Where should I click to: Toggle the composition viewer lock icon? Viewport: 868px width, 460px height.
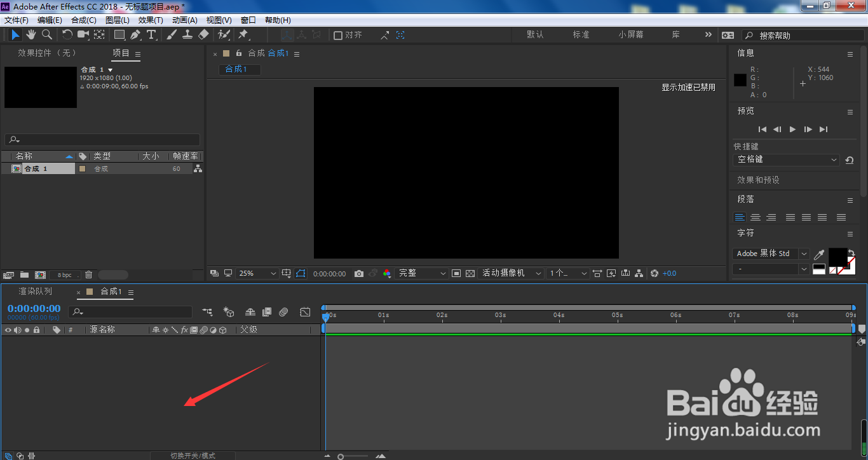pyautogui.click(x=239, y=53)
